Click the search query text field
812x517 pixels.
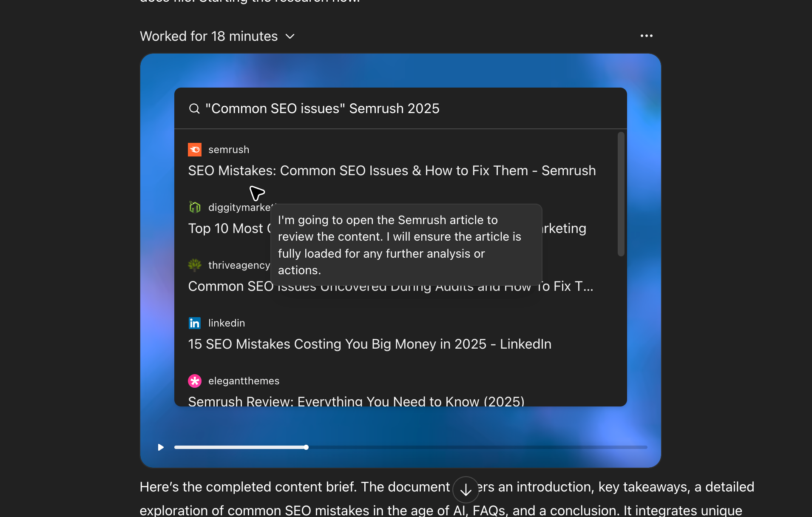(322, 109)
